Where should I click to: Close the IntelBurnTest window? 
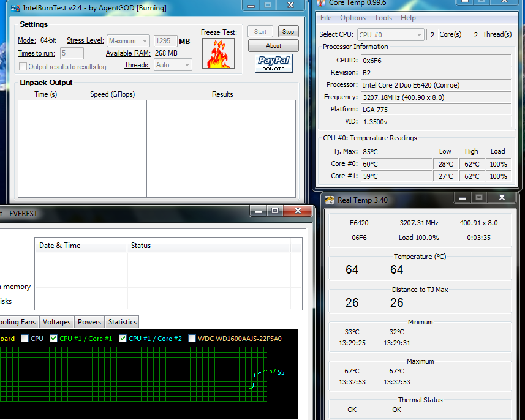pos(290,6)
